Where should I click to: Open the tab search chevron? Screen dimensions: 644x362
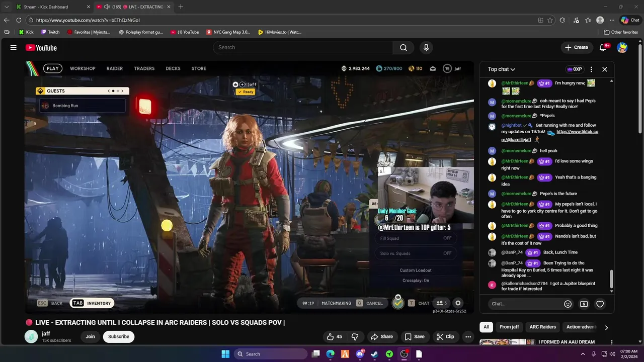(x=7, y=7)
